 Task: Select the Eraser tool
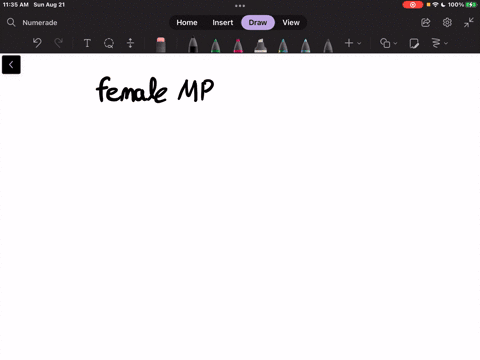point(161,45)
